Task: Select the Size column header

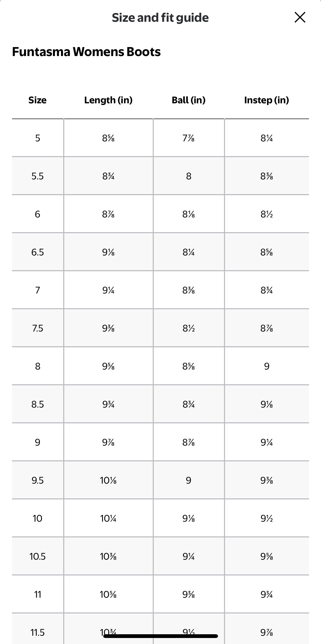Action: coord(37,100)
